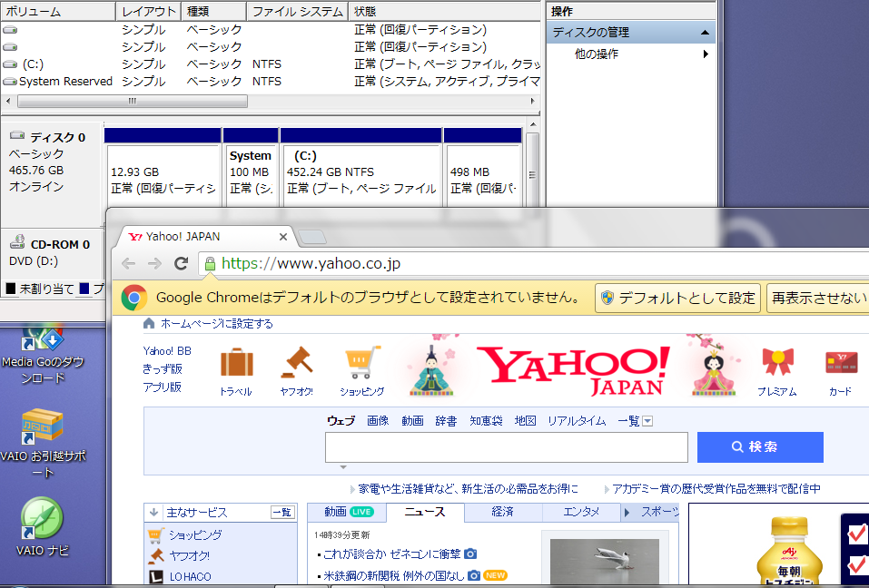Open the Yahoo! BB link
Screen dimensions: 869x588
coord(167,351)
